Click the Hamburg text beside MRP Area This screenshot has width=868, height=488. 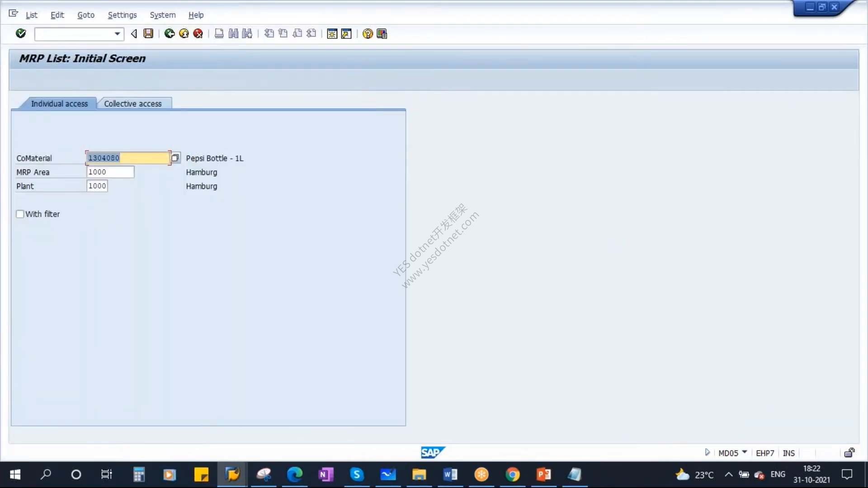(202, 172)
